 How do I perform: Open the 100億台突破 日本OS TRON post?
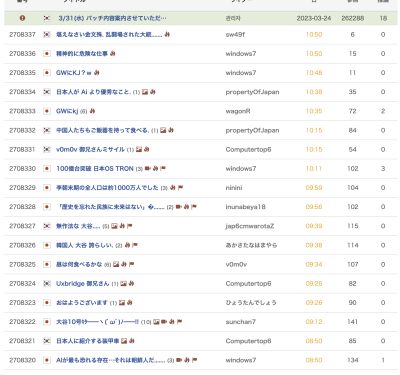click(95, 169)
